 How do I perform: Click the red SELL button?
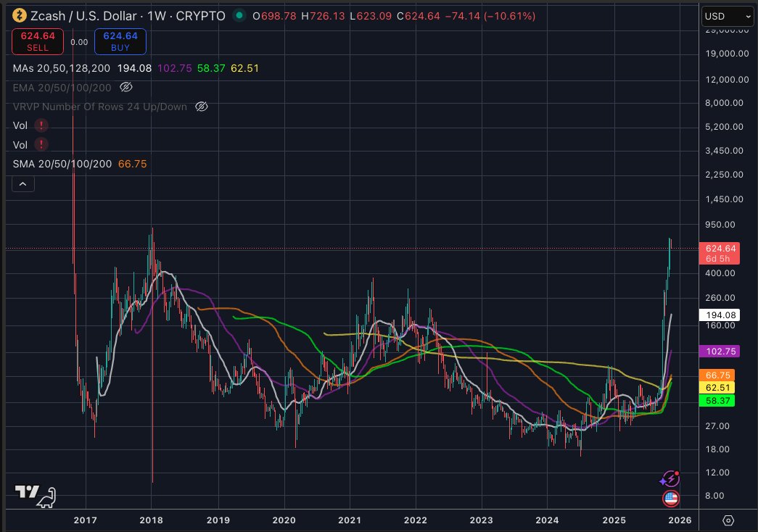[37, 41]
